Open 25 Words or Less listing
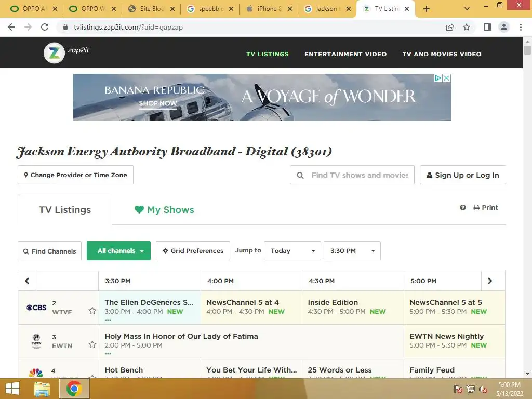 click(340, 370)
